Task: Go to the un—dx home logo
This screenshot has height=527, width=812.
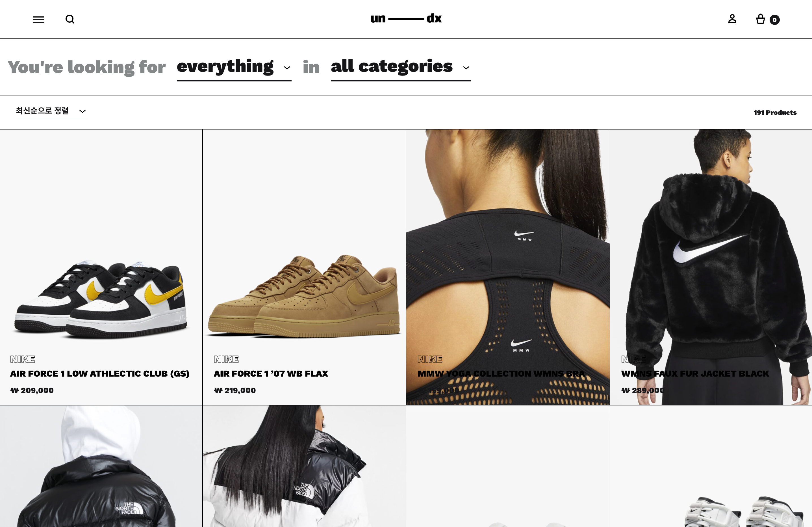Action: click(406, 18)
